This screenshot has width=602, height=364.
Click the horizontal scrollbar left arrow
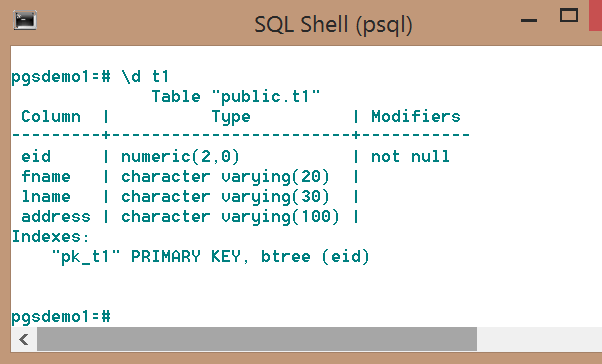(x=24, y=339)
